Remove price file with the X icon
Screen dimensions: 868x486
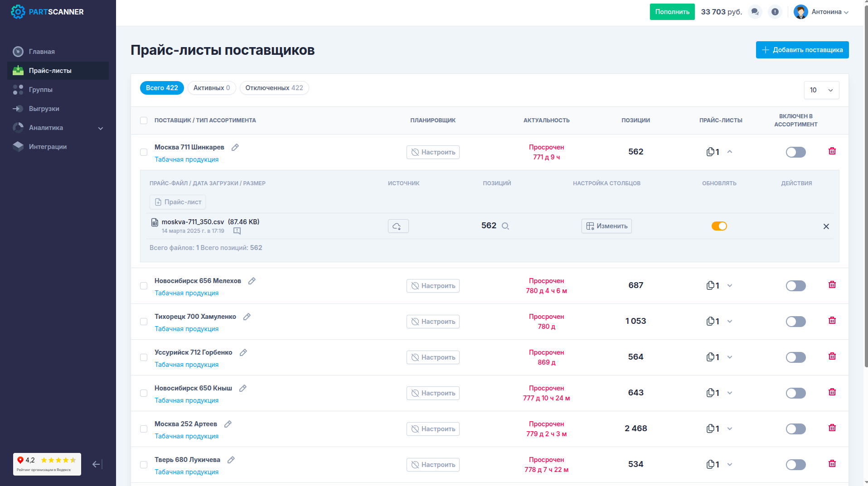tap(826, 226)
